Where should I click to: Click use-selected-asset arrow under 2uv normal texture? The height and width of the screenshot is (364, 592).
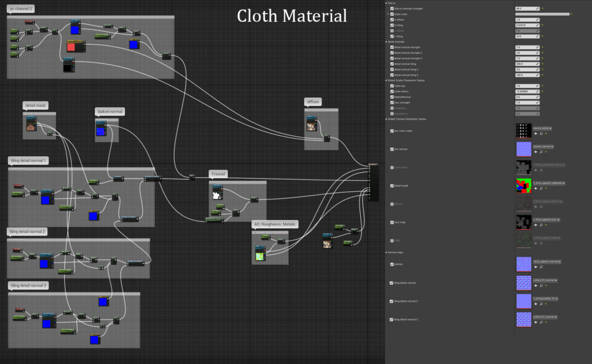pyautogui.click(x=536, y=151)
